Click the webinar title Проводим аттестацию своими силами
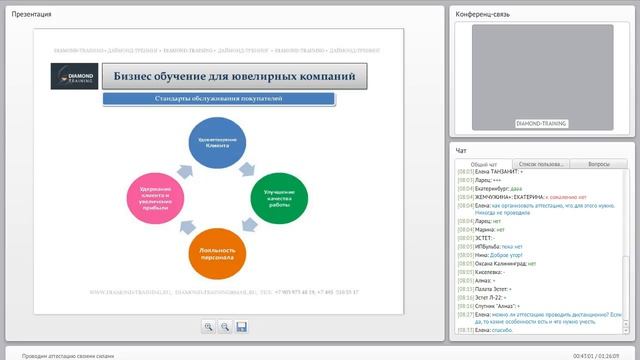This screenshot has height=360, width=640. coord(68,356)
